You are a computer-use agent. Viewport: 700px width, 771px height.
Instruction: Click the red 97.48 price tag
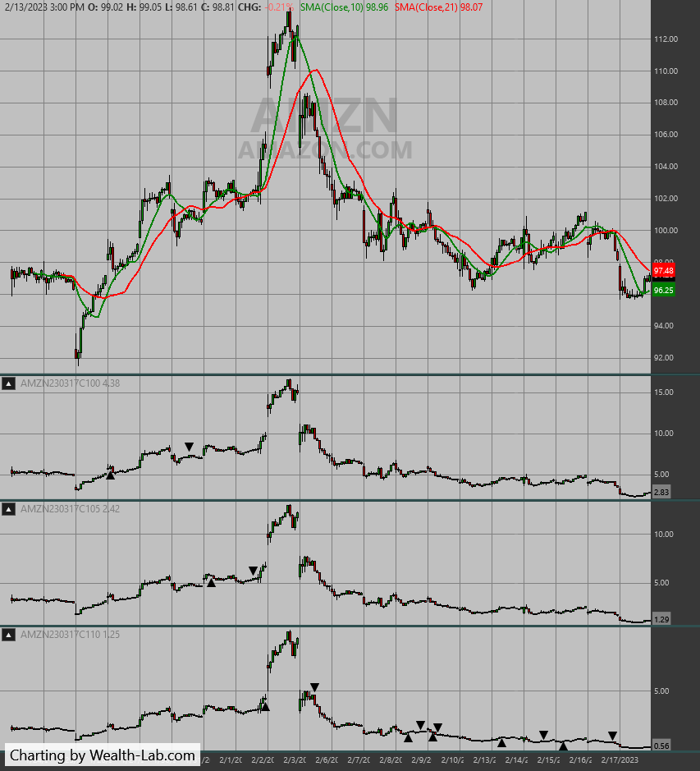click(663, 271)
